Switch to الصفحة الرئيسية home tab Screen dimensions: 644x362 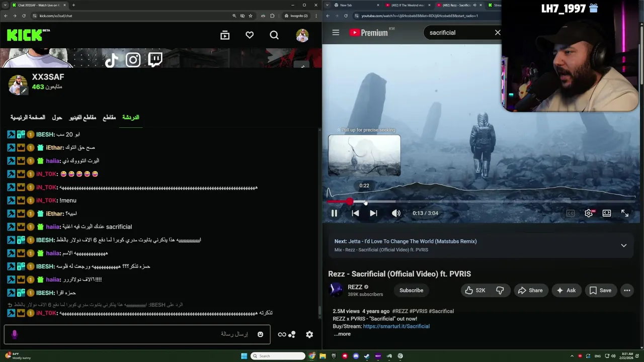pos(28,117)
